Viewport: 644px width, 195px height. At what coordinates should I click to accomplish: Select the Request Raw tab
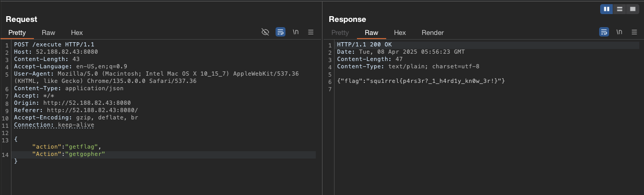pyautogui.click(x=49, y=32)
